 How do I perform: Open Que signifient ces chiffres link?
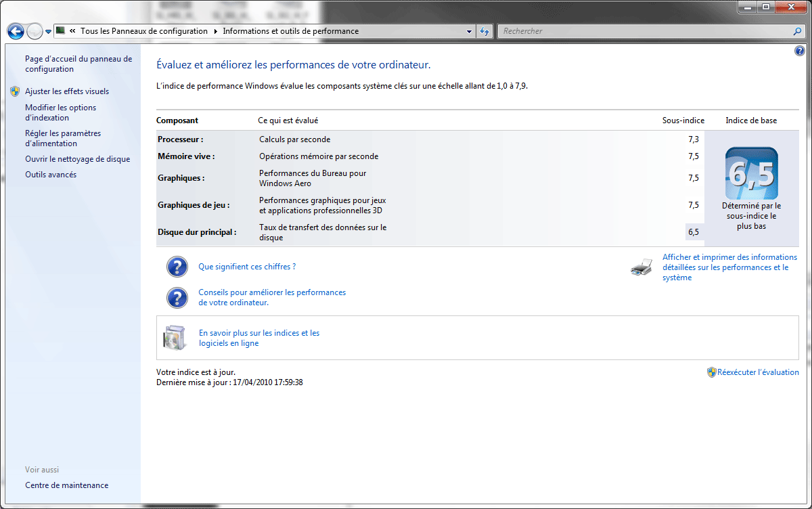coord(247,267)
